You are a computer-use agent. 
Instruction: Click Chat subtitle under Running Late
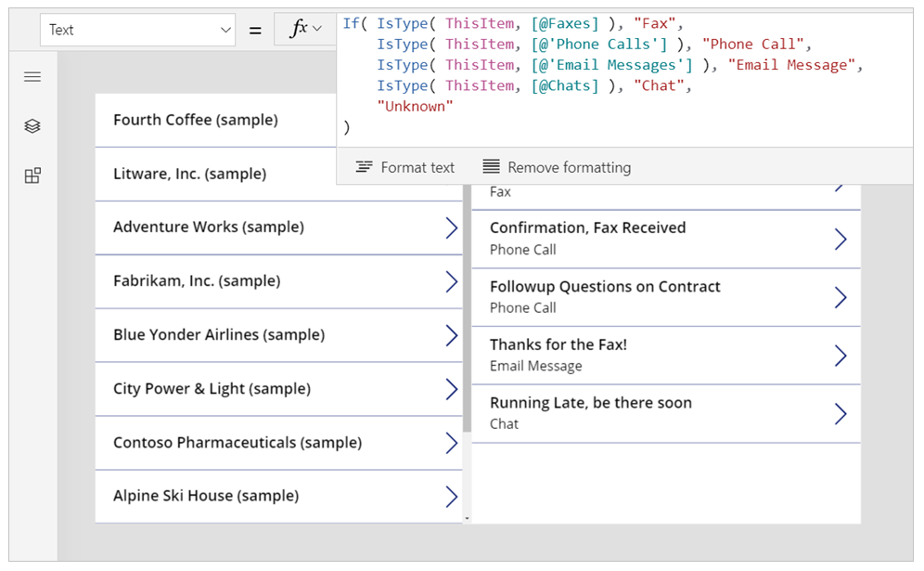[504, 423]
